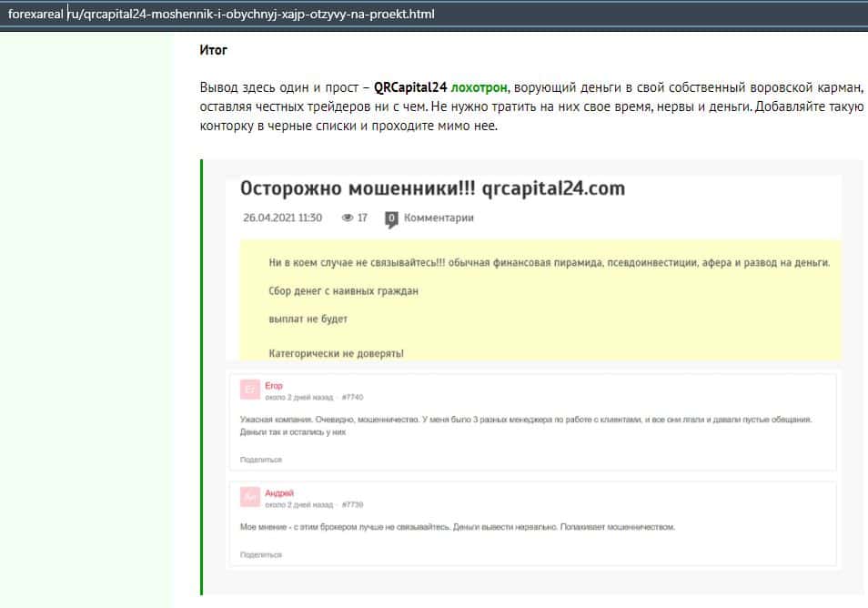Viewport: 868px width, 608px height.
Task: Click Егор's comment text "Ужасная компания"
Action: (x=526, y=425)
